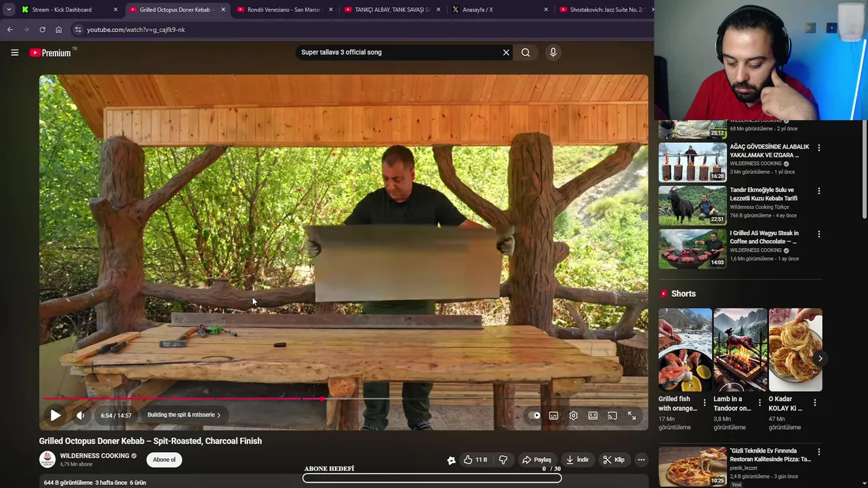Click 'I Grilled A5 Wagyu Steak' title
This screenshot has height=488, width=868.
[x=764, y=237]
